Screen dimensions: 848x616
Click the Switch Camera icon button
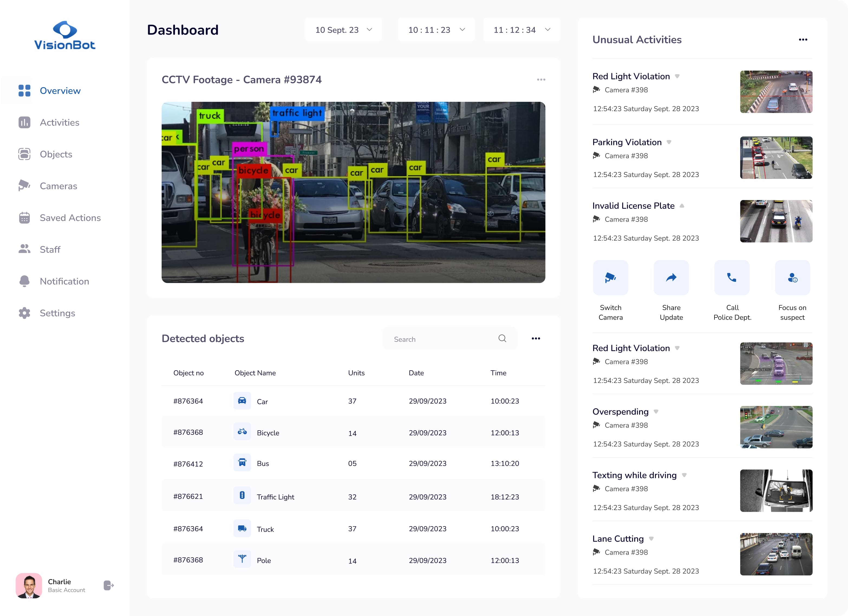(610, 278)
